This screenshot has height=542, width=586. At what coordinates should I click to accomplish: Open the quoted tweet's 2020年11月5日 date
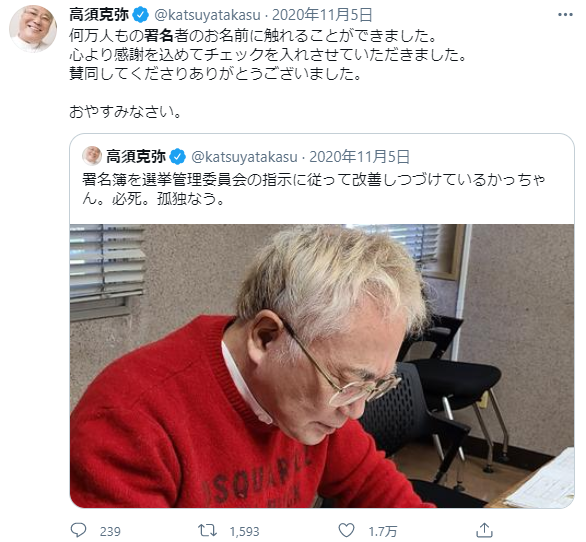[x=360, y=157]
